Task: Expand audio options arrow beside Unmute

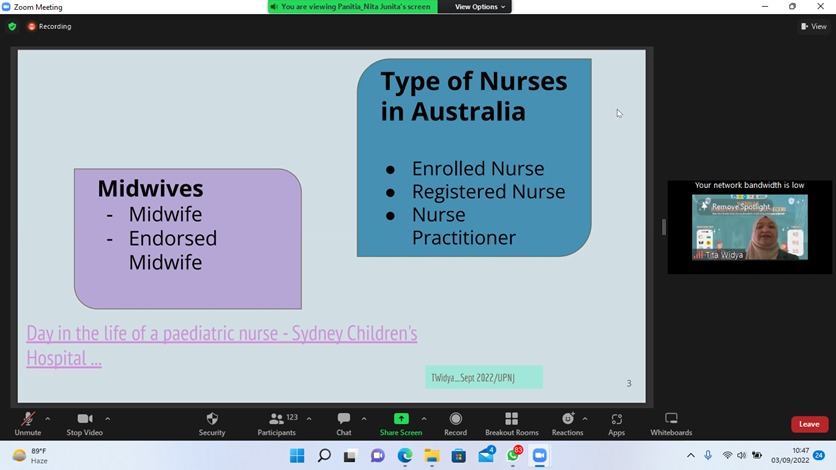Action: coord(48,418)
